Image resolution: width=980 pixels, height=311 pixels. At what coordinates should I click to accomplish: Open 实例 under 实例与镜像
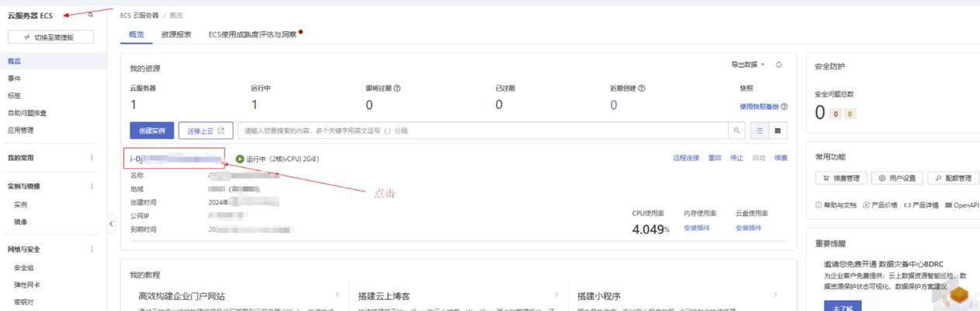[x=21, y=204]
